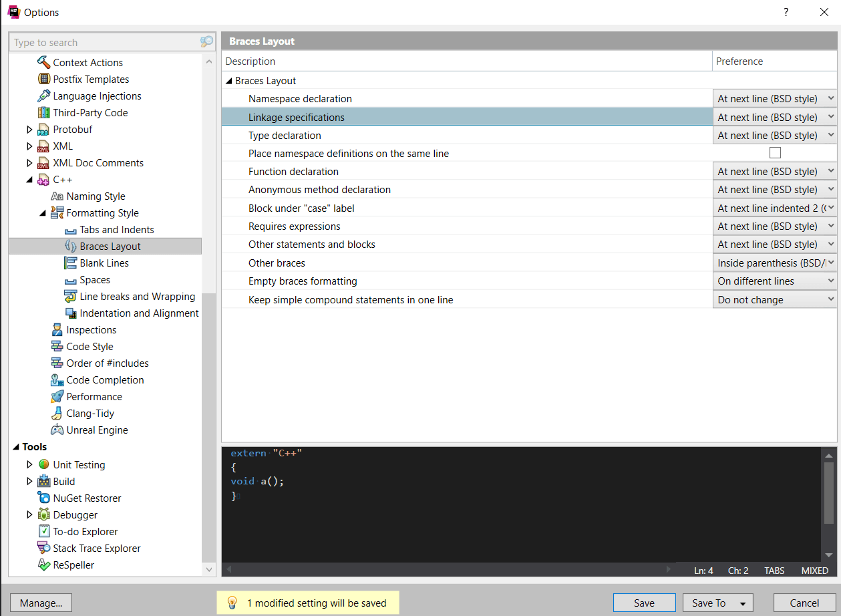Click the Protobuf icon
841x616 pixels.
point(43,130)
